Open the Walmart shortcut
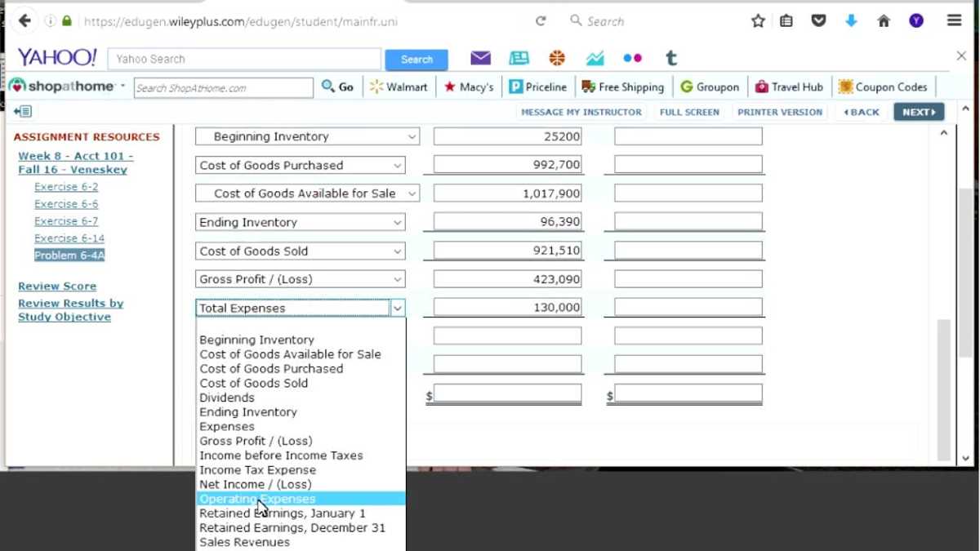This screenshot has height=551, width=980. pos(399,87)
